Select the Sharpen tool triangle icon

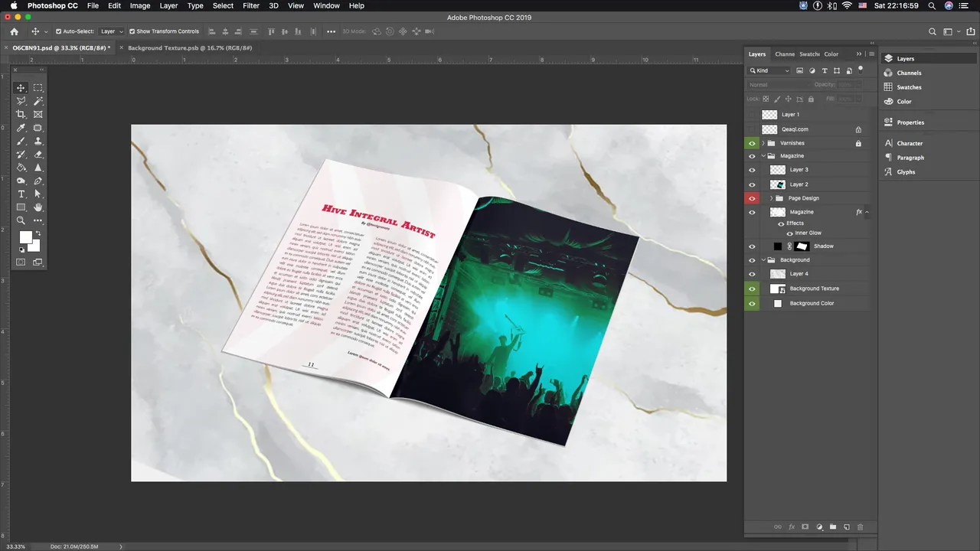point(38,168)
